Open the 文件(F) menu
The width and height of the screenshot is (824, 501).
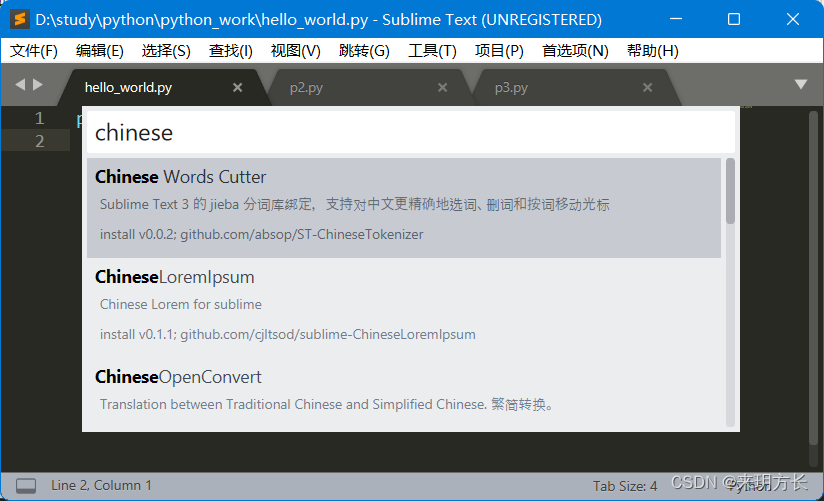34,51
